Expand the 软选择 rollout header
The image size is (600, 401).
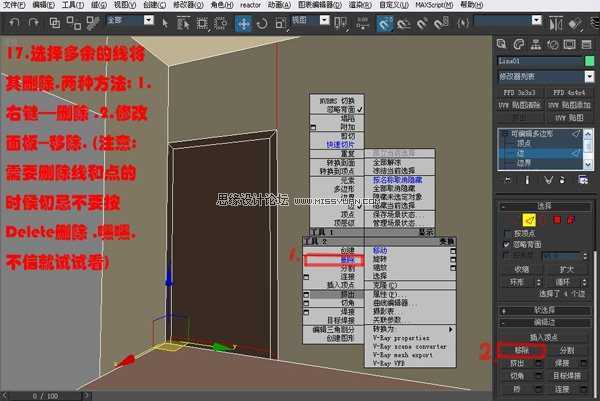(x=545, y=310)
